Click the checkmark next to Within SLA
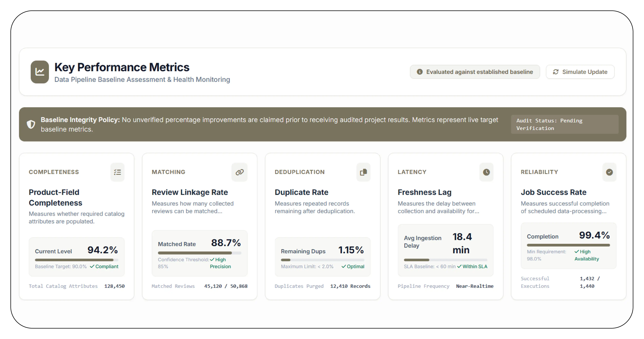This screenshot has width=644, height=339. (x=459, y=266)
